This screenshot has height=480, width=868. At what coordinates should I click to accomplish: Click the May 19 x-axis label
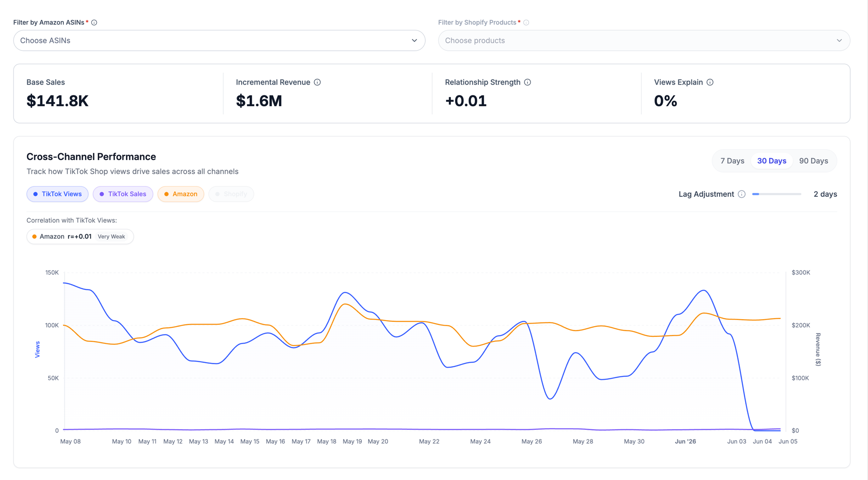(352, 441)
